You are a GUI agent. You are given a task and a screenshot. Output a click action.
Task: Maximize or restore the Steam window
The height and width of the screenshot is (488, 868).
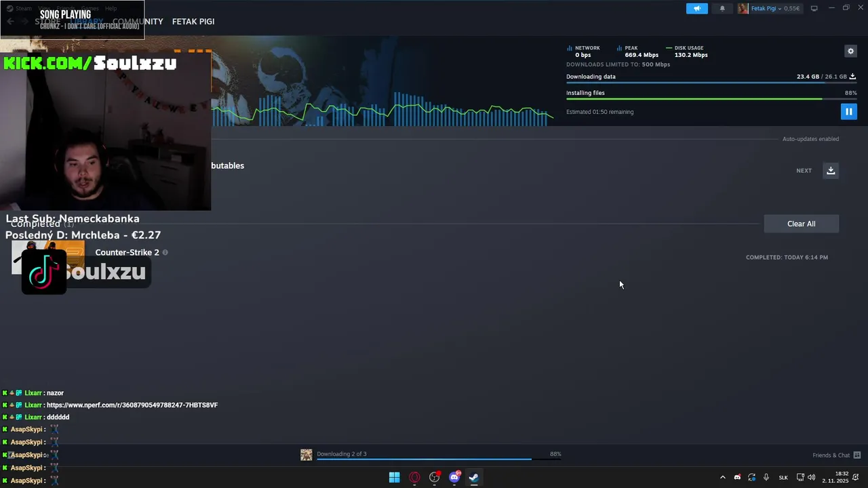[846, 8]
